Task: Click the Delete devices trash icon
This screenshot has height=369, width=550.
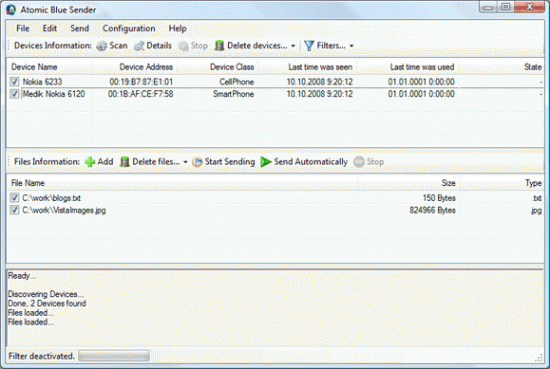Action: pyautogui.click(x=219, y=46)
